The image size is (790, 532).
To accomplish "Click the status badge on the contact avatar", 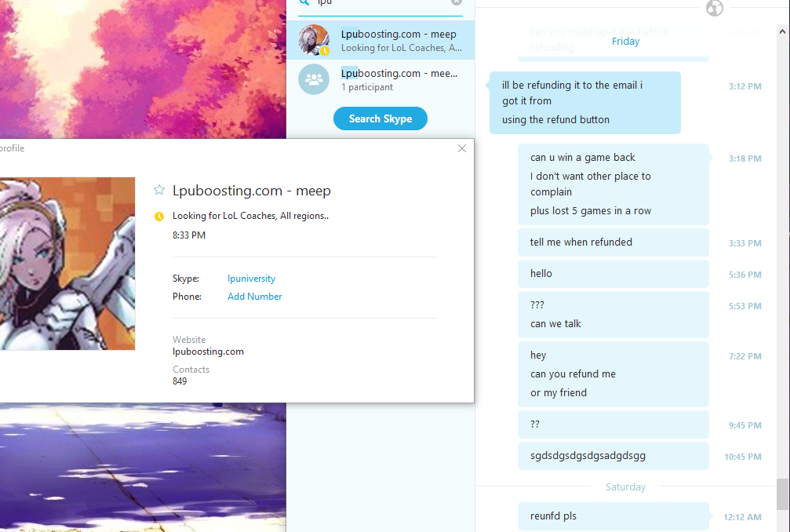I will (x=325, y=51).
